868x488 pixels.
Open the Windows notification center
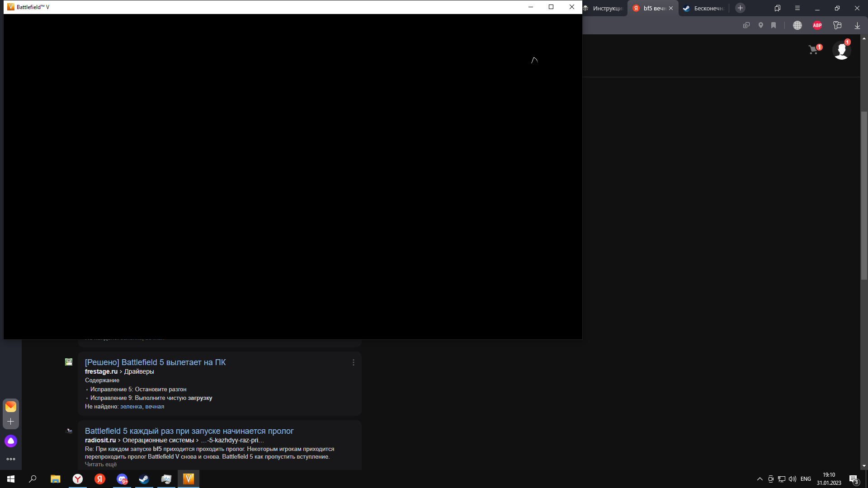(x=854, y=479)
